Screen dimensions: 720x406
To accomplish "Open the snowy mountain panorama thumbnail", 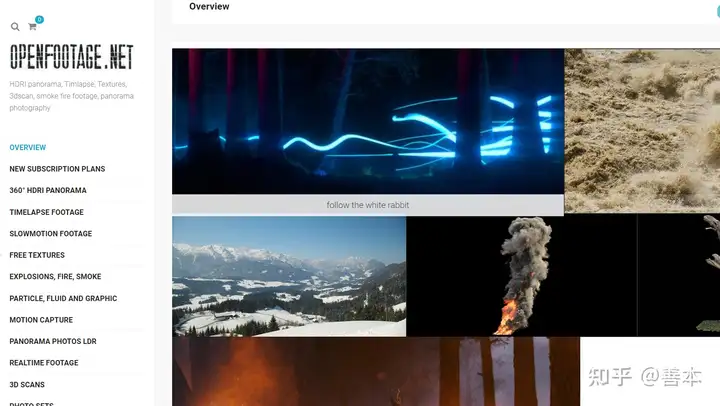I will coord(289,276).
